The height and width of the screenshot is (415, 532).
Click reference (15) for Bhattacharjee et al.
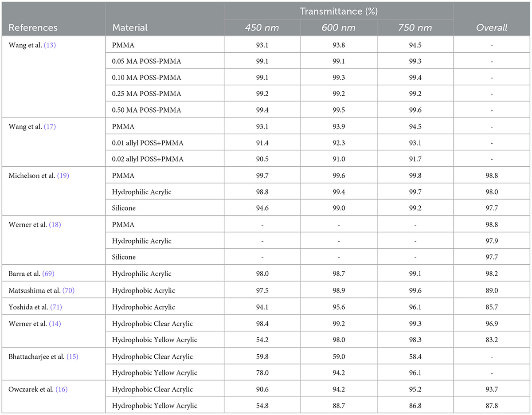[x=74, y=356]
